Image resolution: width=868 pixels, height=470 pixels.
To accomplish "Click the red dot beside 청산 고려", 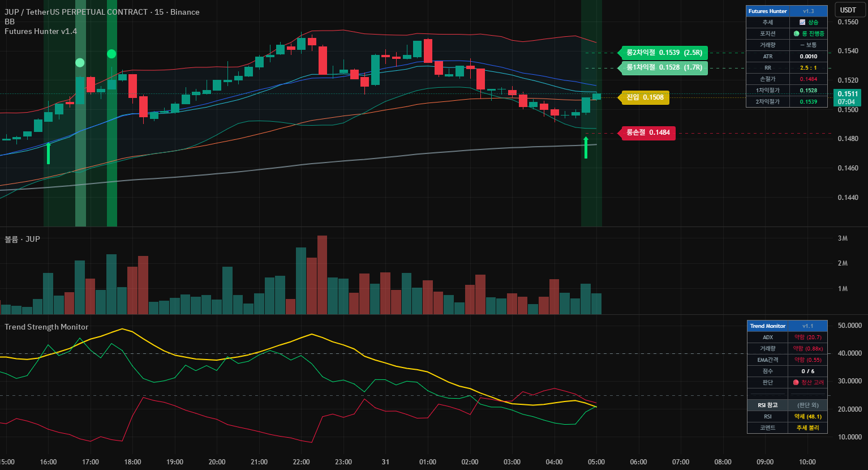I will tap(796, 382).
